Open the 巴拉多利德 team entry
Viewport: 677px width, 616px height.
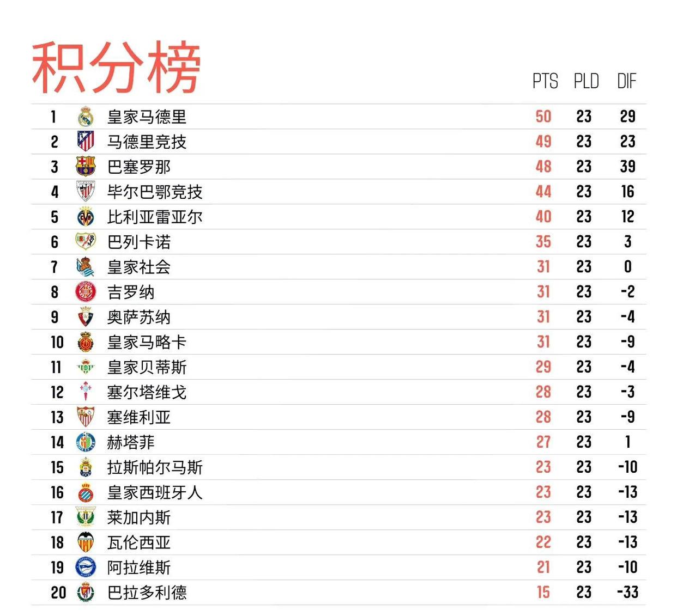tap(147, 593)
